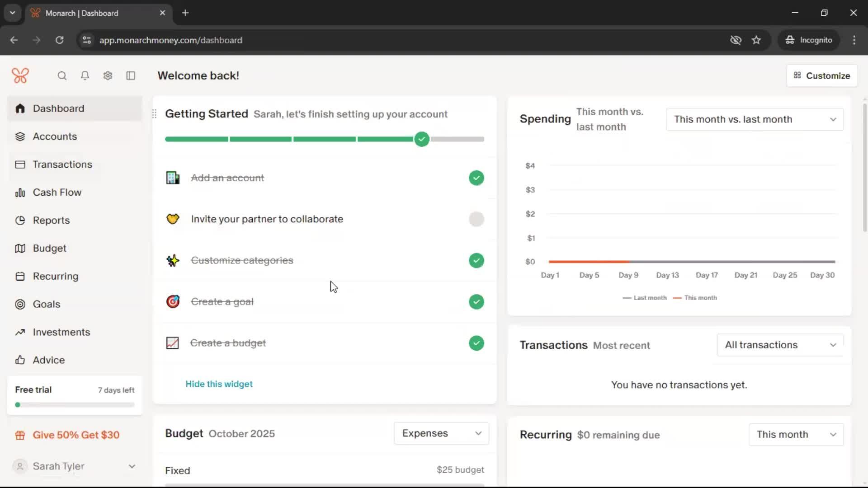Click 'Hide this widget' link
Viewport: 868px width, 488px height.
tap(218, 384)
